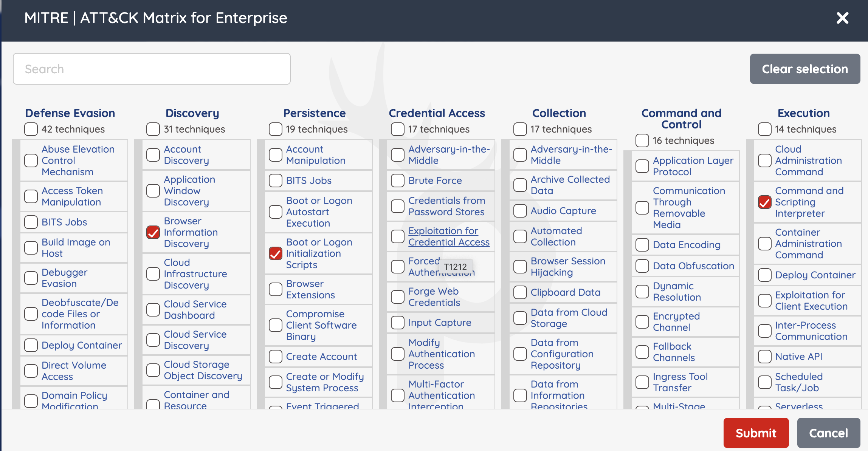Select all 17 Credential Access techniques
868x451 pixels.
(x=398, y=129)
